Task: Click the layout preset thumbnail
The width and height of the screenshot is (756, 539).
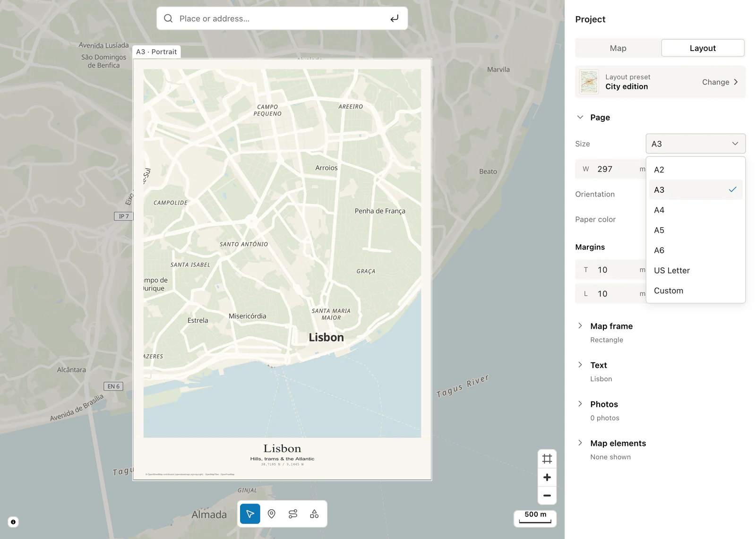Action: pyautogui.click(x=589, y=82)
